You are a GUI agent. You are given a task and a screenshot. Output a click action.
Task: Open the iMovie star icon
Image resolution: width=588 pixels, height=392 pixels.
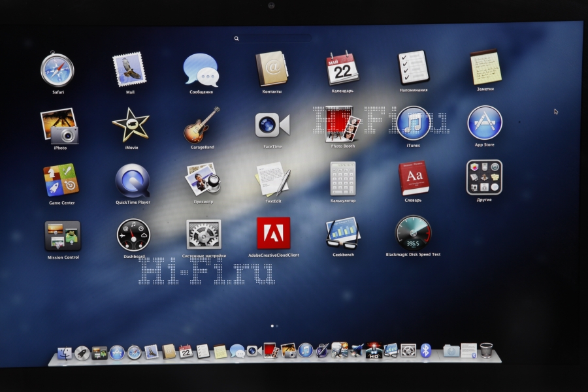[x=131, y=125]
